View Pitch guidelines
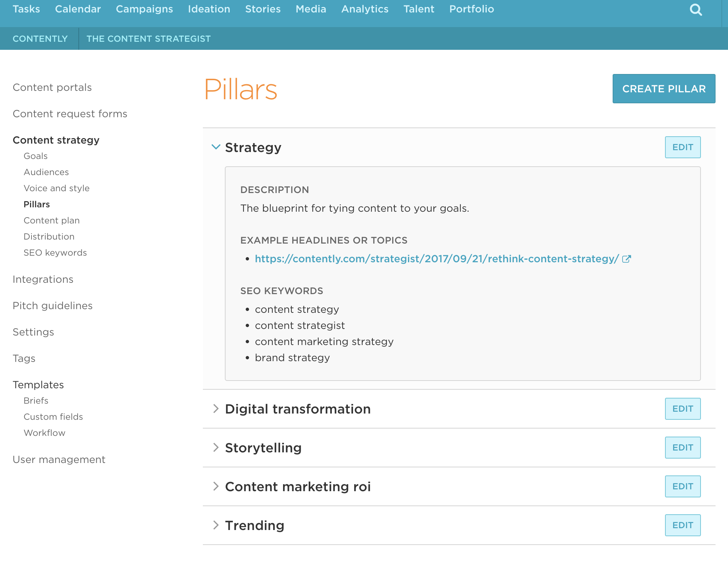The image size is (728, 567). [52, 305]
